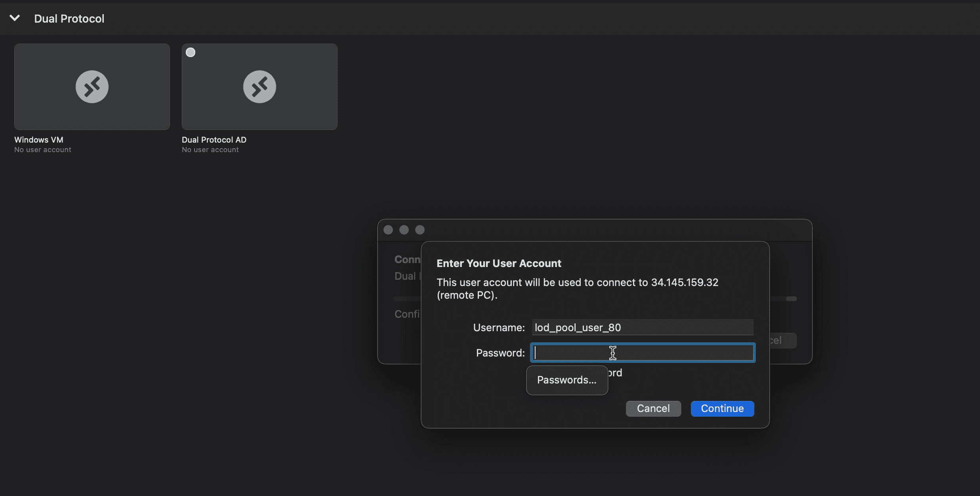The image size is (980, 496).
Task: Click the partially hidden Cancel button behind the dialog
Action: tap(782, 341)
